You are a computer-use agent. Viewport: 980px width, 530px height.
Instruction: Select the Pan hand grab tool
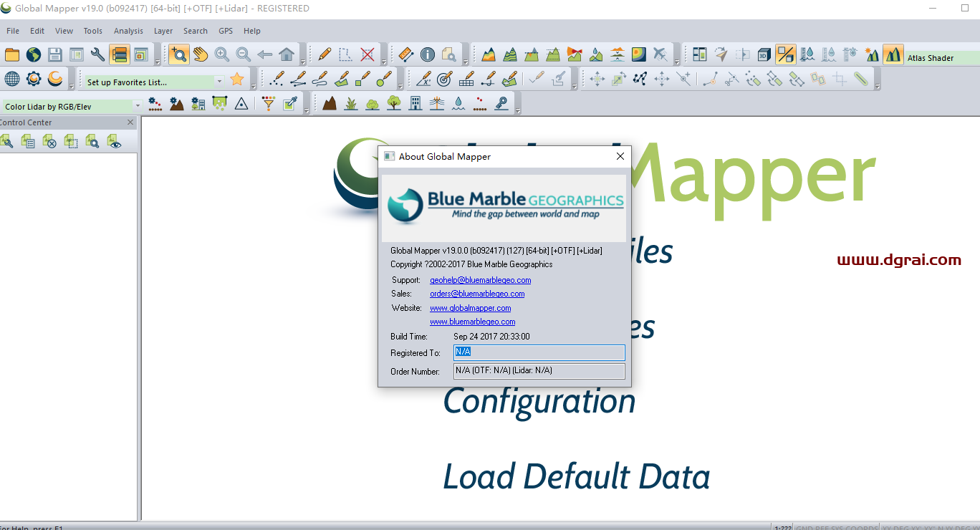pos(201,54)
